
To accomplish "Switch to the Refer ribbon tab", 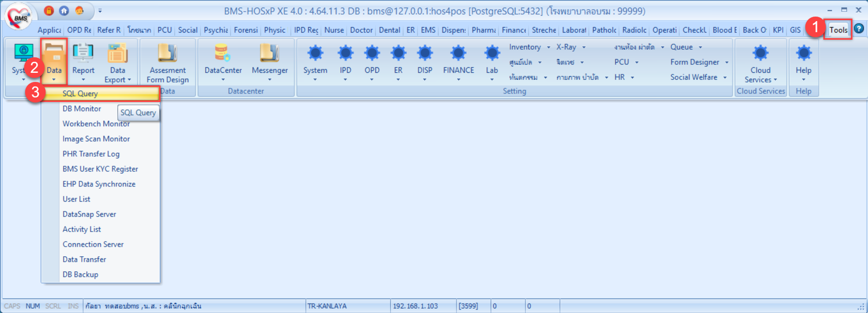I will [109, 30].
